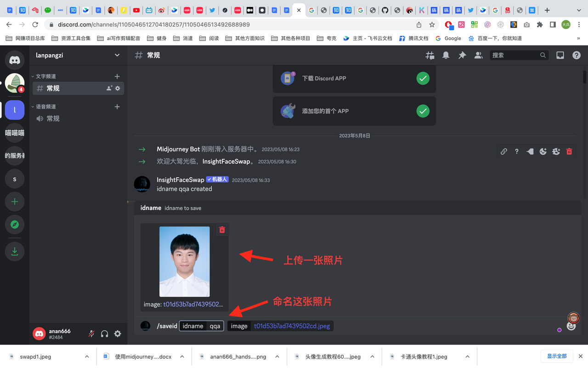Open the Download Apps green arrow icon
The width and height of the screenshot is (588, 368).
click(15, 251)
